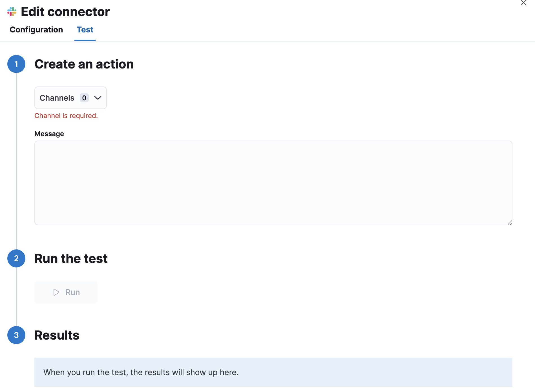
Task: Click the close X of the dialog
Action: [524, 3]
